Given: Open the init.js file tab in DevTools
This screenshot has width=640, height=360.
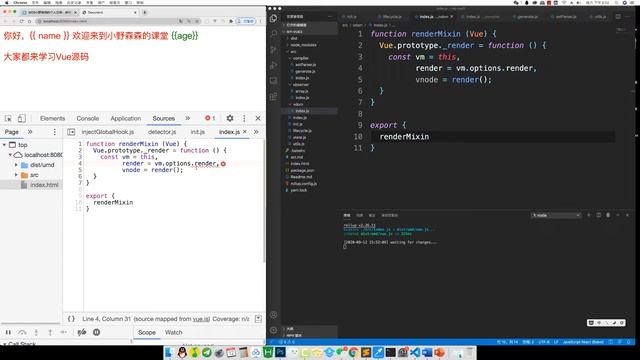Looking at the screenshot, I should (198, 132).
